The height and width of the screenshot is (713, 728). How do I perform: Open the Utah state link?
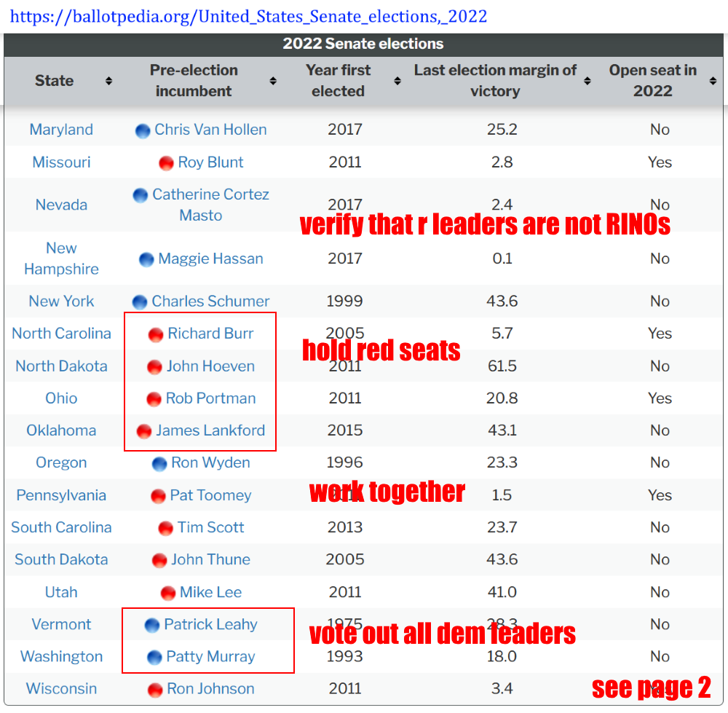coord(61,592)
